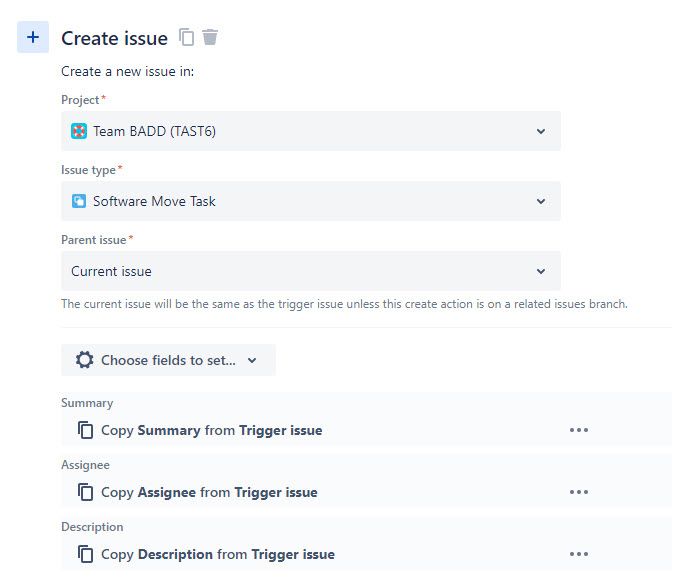Click the Software Move Task type icon
The height and width of the screenshot is (588, 686).
coord(79,201)
